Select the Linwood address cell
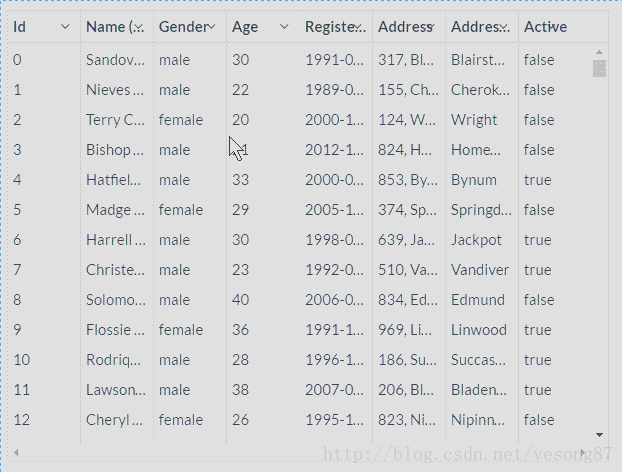 click(x=479, y=330)
